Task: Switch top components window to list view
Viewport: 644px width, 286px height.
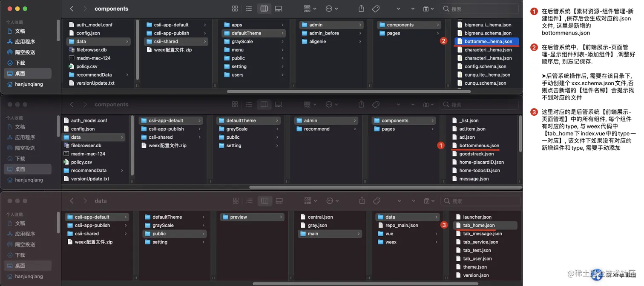Action: (249, 9)
